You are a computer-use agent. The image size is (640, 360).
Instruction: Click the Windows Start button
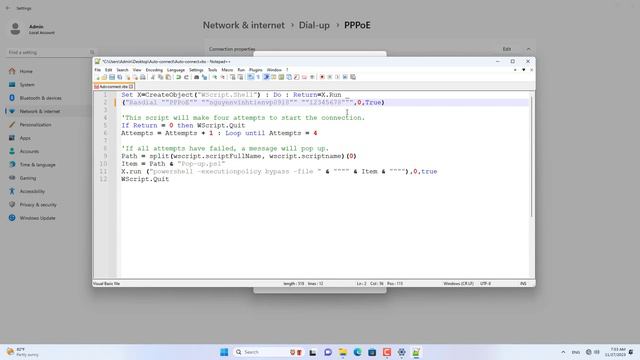click(224, 352)
